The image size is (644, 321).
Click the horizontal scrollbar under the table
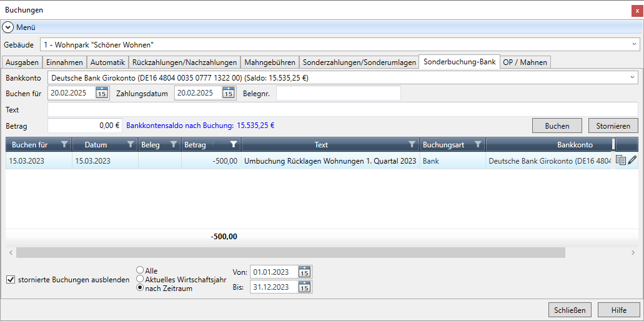click(x=290, y=252)
